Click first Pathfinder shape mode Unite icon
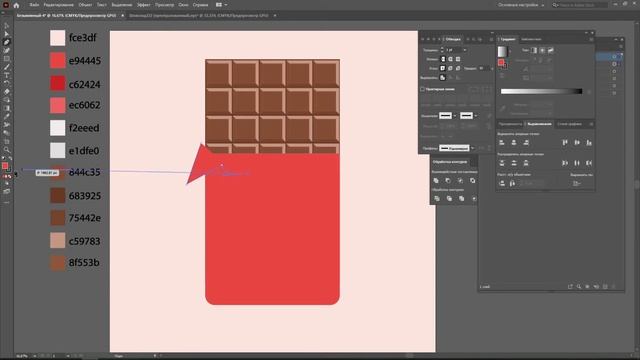The width and height of the screenshot is (640, 360). tap(436, 180)
